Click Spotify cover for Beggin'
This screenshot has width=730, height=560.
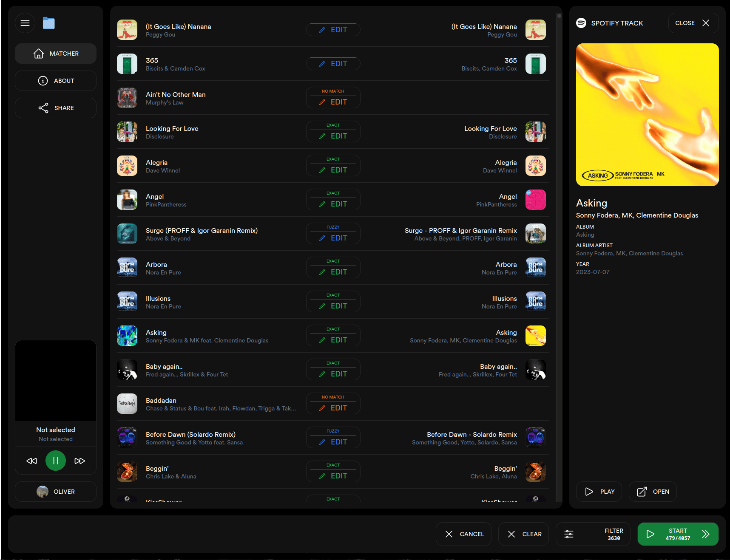point(536,472)
